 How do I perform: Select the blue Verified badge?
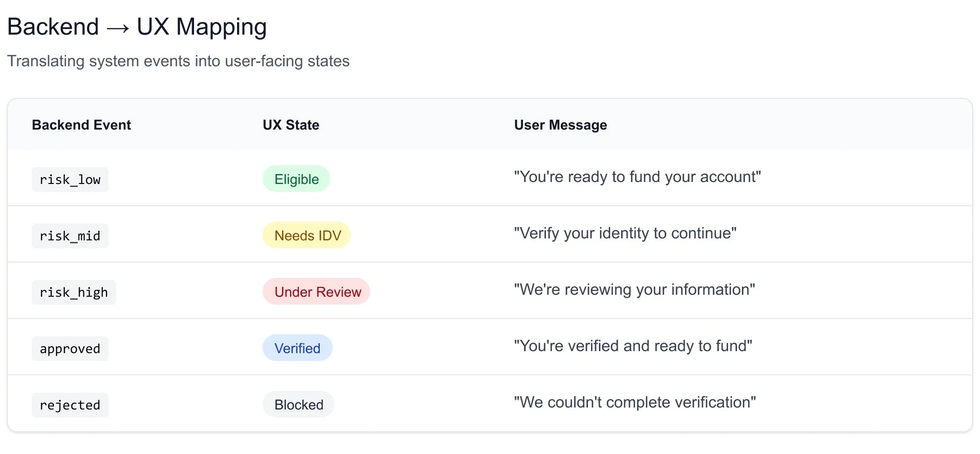[x=297, y=348]
